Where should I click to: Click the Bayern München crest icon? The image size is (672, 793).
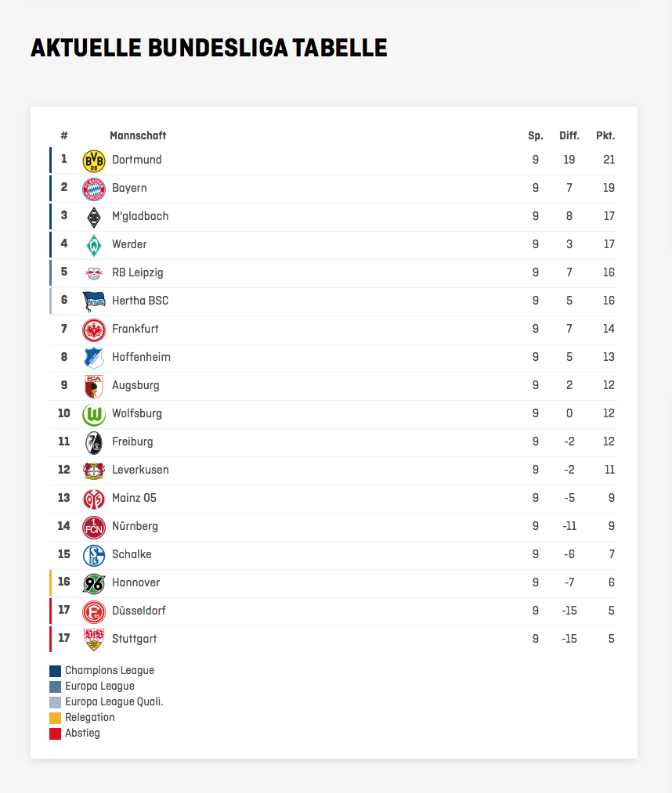coord(94,189)
